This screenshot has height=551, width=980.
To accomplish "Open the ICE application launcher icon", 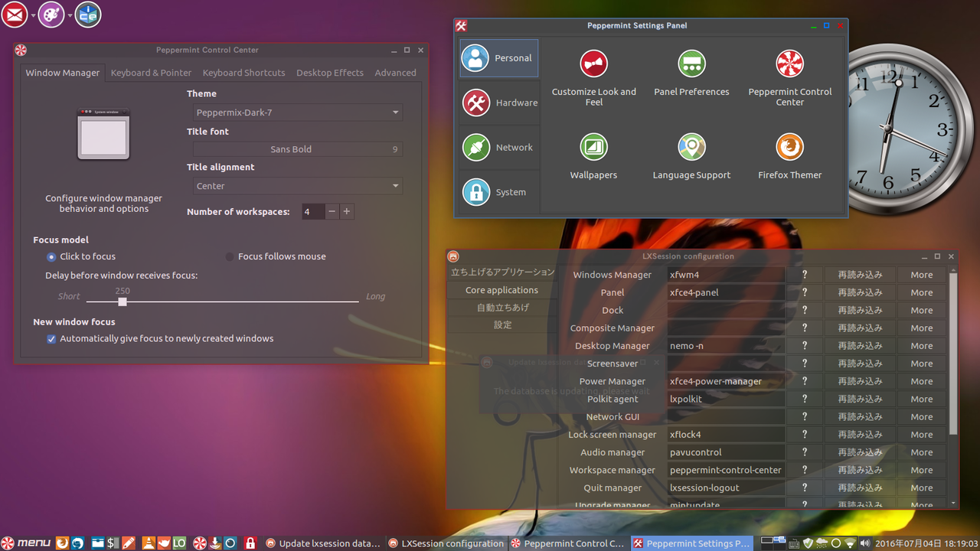I will 88,15.
